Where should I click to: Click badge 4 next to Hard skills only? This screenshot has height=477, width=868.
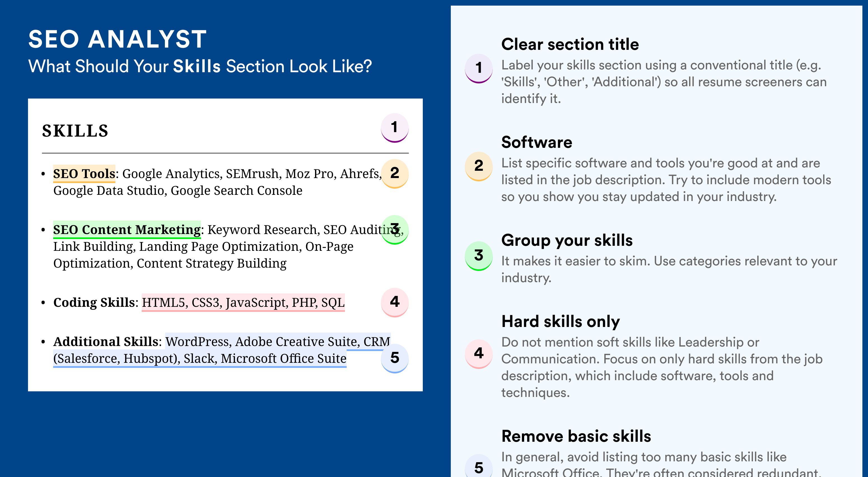tap(479, 353)
